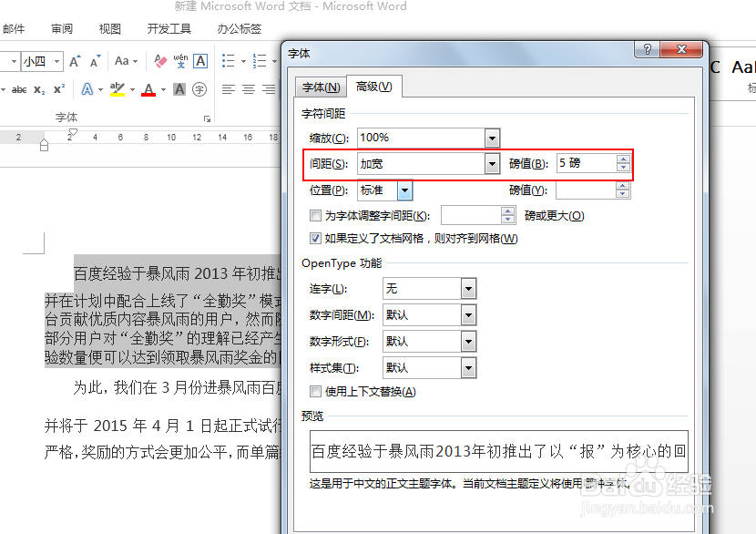Toggle strikethrough (abc) formatting
The height and width of the screenshot is (534, 756).
click(x=19, y=89)
